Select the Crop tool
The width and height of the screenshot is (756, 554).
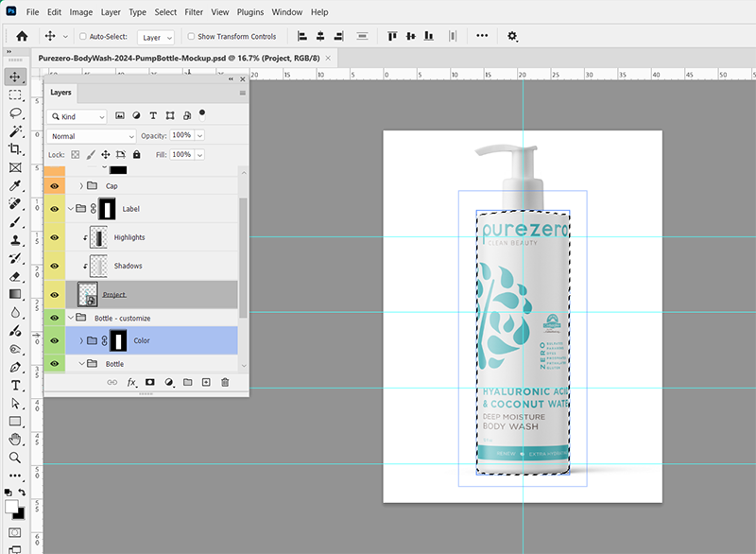point(15,149)
